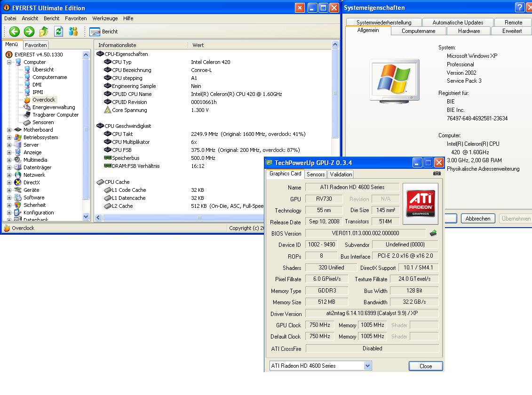
Task: Click the GPU-Z screenshot camera icon
Action: 437,173
